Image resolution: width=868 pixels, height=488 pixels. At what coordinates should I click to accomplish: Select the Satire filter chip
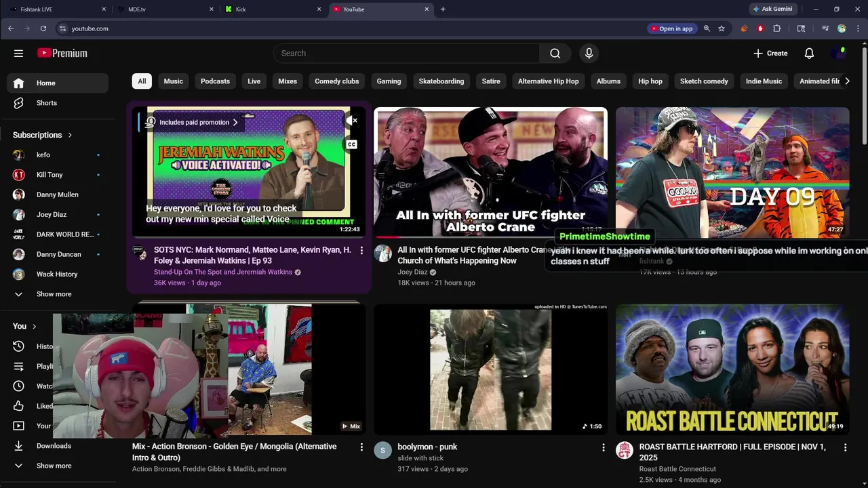491,81
